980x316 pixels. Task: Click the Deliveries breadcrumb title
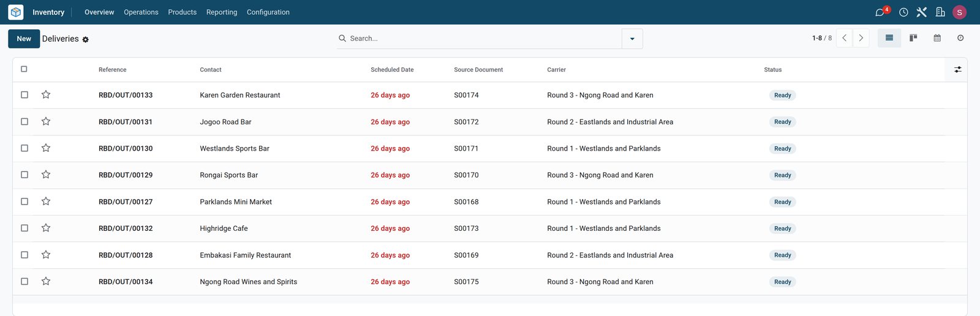click(x=61, y=39)
